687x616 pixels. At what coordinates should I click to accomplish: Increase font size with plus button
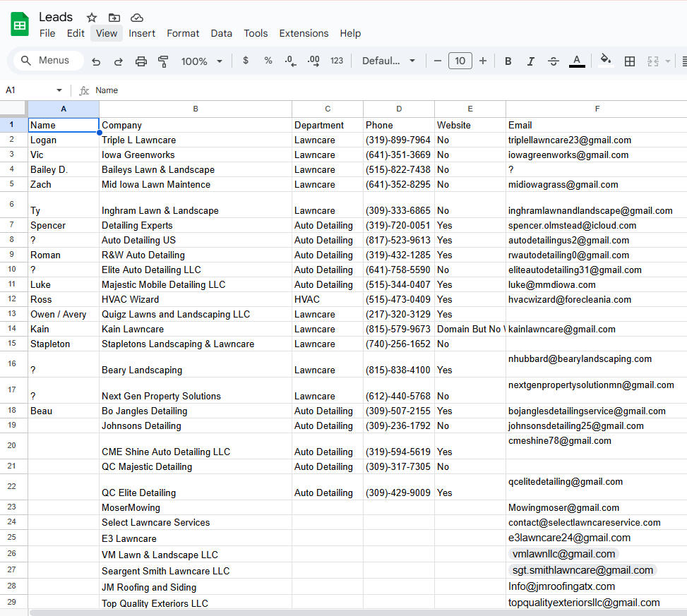click(x=483, y=61)
